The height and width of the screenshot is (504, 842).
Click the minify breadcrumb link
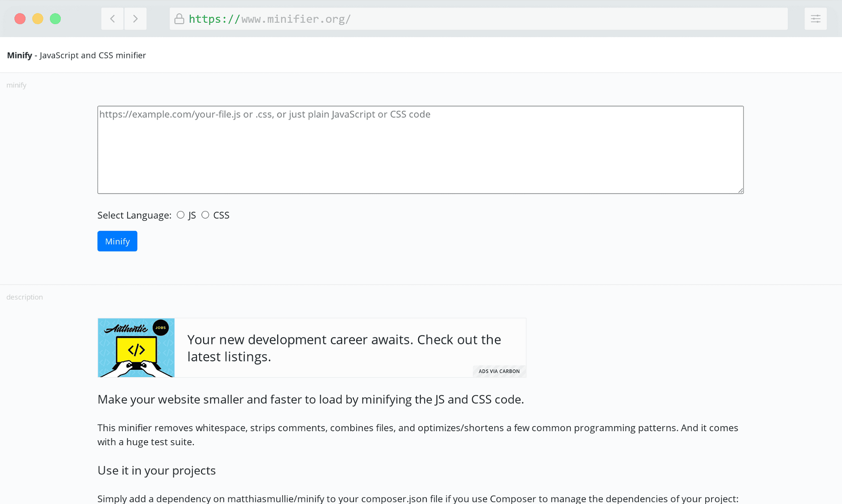pos(17,85)
